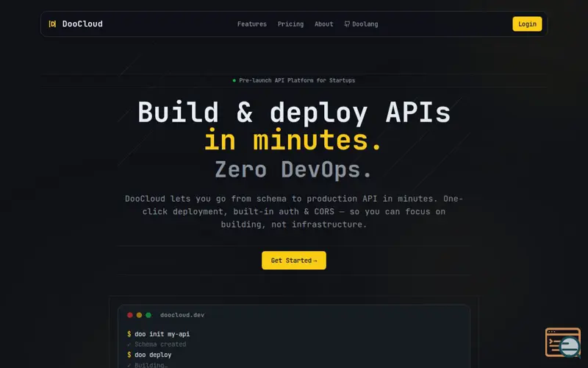Click the arrow icon in Get Started
Screen dimensions: 588x368
pos(315,261)
